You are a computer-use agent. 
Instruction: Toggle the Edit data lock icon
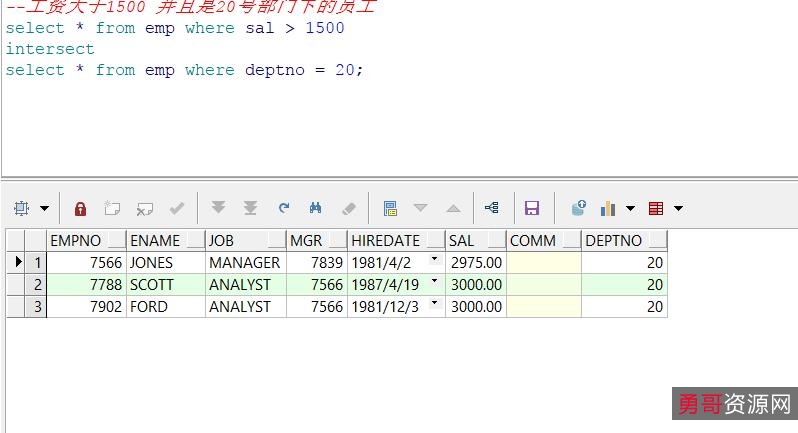tap(81, 208)
